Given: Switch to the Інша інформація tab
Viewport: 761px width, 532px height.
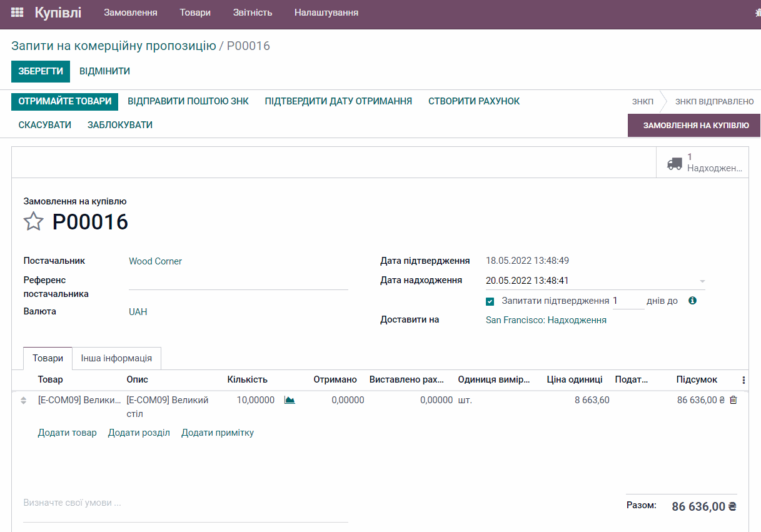Looking at the screenshot, I should (117, 358).
